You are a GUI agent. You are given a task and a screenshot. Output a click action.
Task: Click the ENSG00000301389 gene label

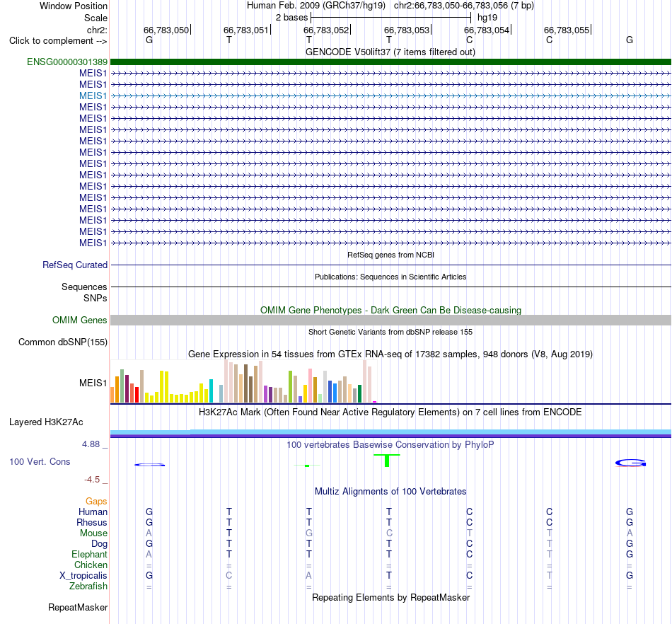67,62
